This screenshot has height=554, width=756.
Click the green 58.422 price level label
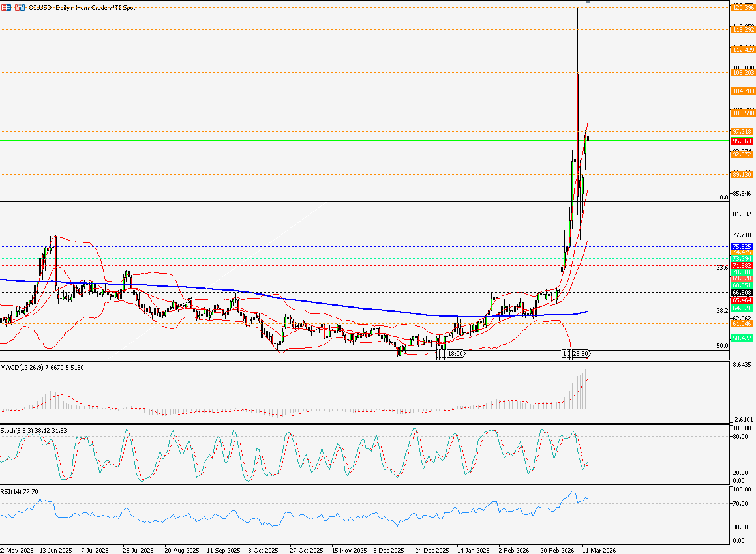pos(742,338)
